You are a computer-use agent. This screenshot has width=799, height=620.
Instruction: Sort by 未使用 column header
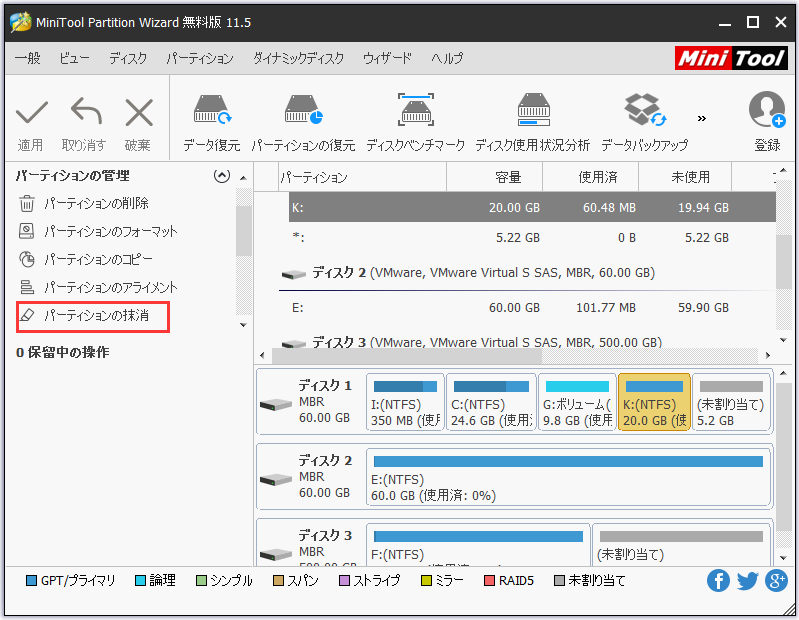[x=685, y=177]
